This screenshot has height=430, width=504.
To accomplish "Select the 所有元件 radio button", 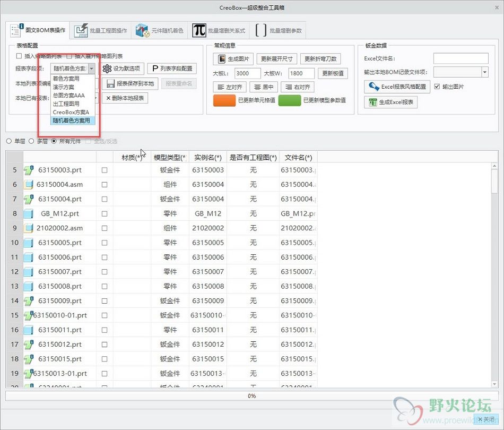I will click(54, 141).
